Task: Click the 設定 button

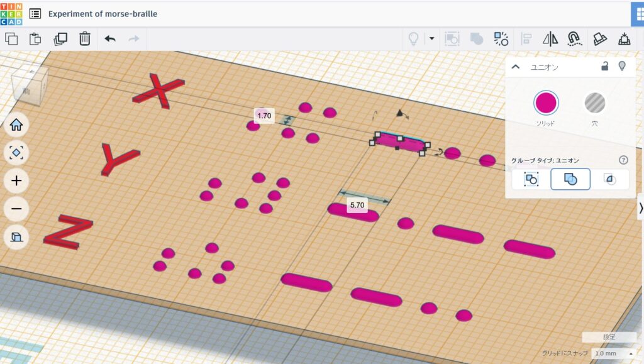Action: tap(609, 337)
